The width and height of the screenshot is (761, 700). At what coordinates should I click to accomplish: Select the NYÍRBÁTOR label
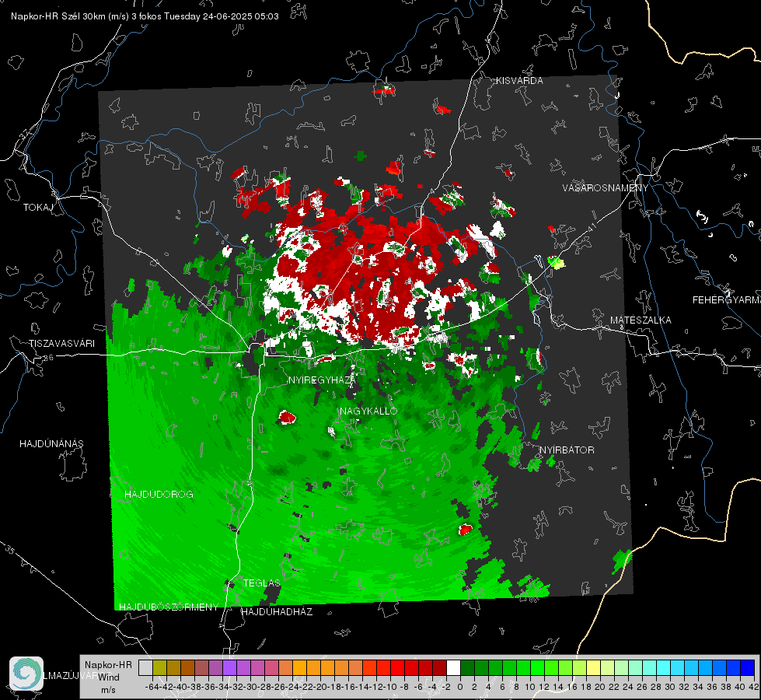(x=567, y=450)
